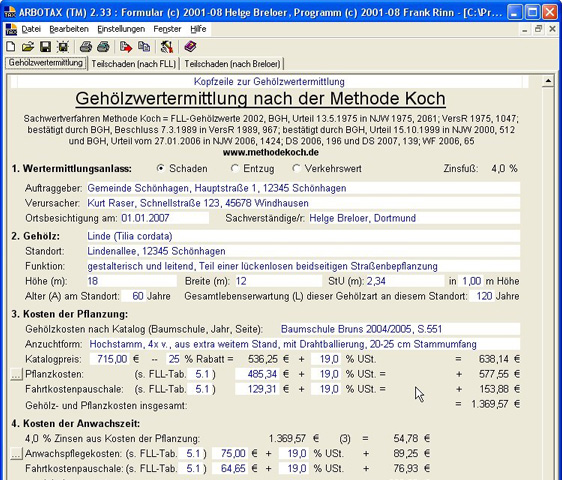Print using the first printer icon
The image size is (562, 480).
tap(86, 47)
